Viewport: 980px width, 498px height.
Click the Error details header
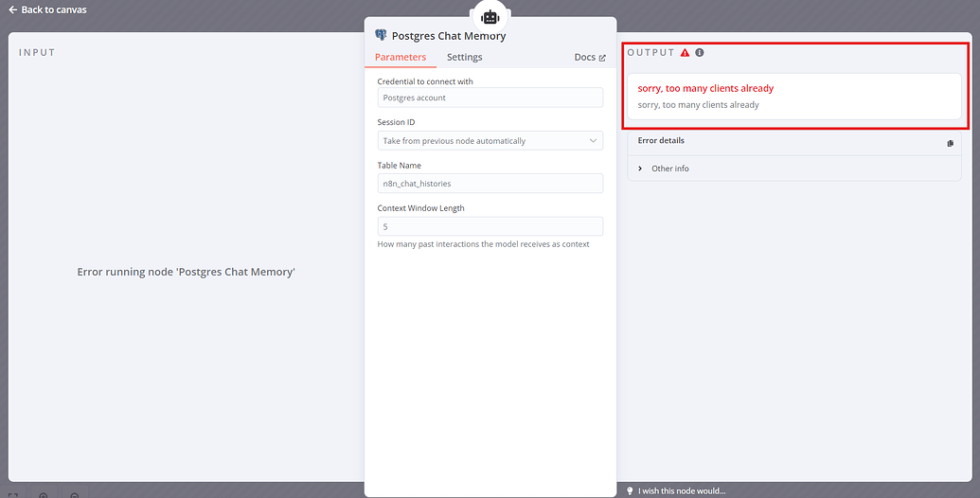coord(661,140)
